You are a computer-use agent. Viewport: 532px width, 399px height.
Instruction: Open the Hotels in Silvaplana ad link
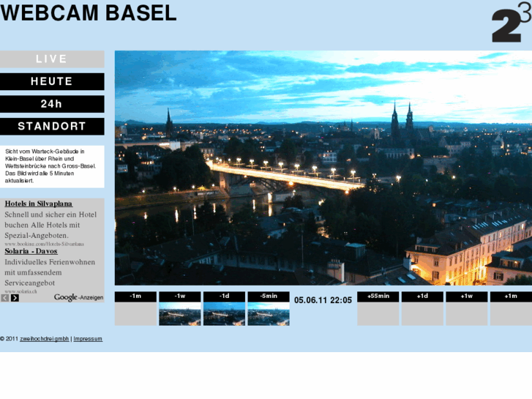pyautogui.click(x=39, y=204)
